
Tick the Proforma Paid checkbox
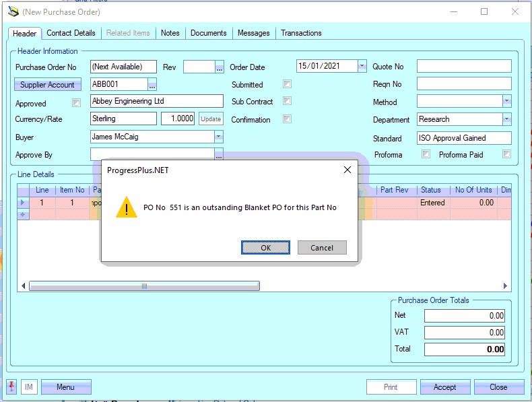click(506, 154)
